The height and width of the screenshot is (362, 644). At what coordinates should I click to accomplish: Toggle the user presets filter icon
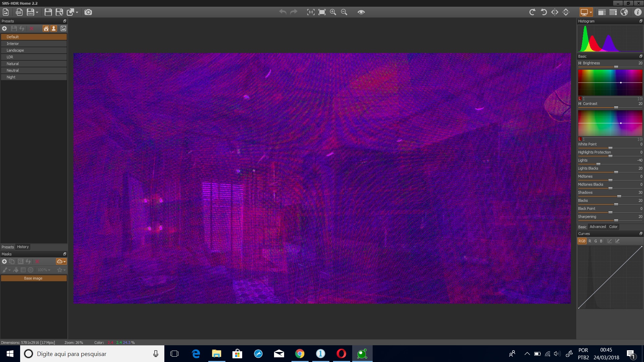pos(54,28)
